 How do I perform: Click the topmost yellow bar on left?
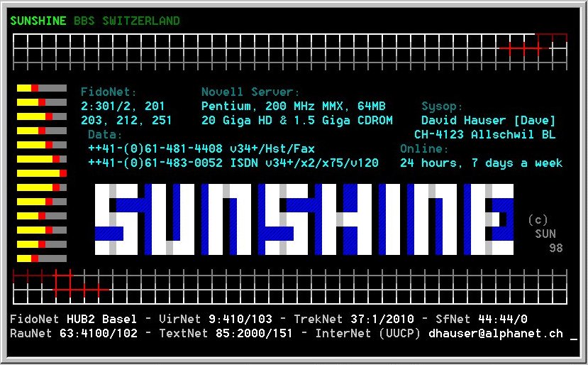coord(27,88)
